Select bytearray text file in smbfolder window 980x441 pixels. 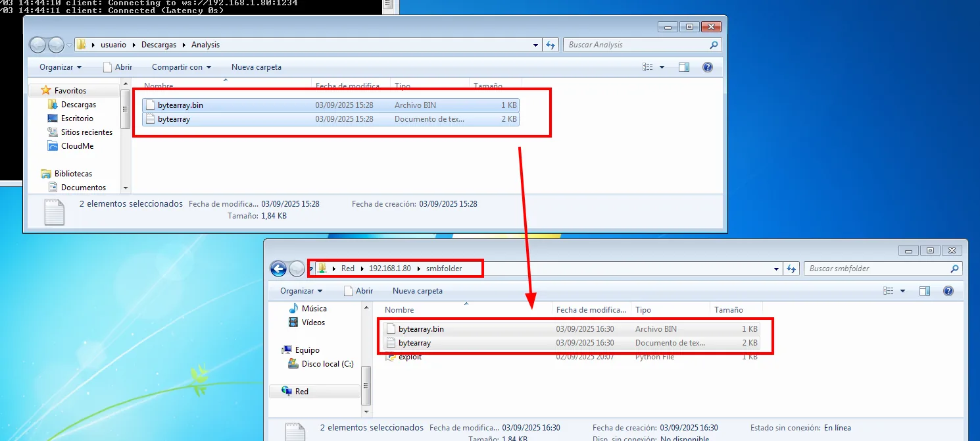[x=571, y=343]
